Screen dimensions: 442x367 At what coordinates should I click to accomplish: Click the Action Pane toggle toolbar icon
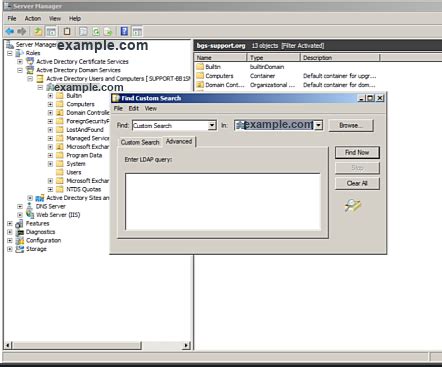point(137,32)
